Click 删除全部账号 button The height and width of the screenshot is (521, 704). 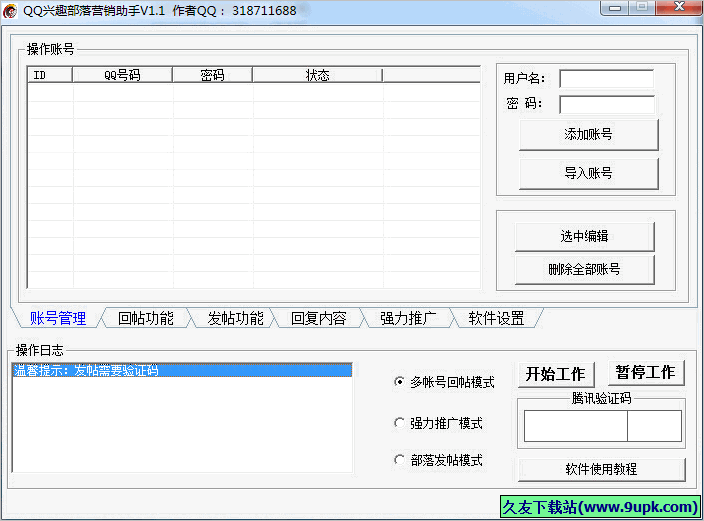click(585, 269)
